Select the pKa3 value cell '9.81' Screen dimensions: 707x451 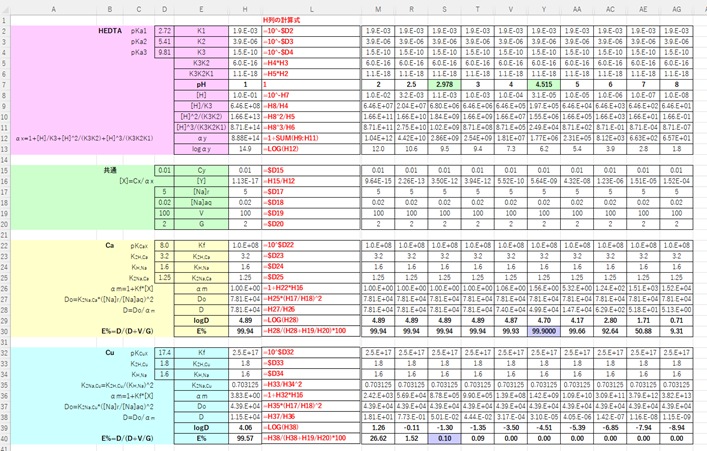164,52
